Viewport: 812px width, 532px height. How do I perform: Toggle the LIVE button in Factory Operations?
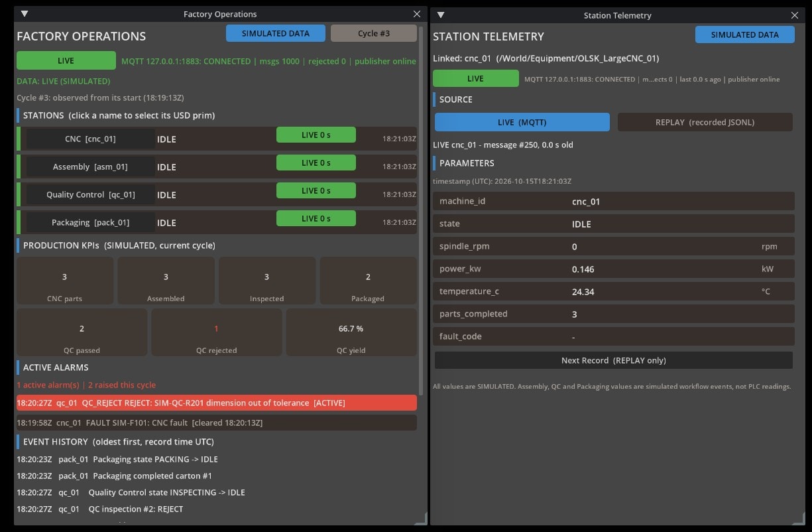[x=66, y=60]
